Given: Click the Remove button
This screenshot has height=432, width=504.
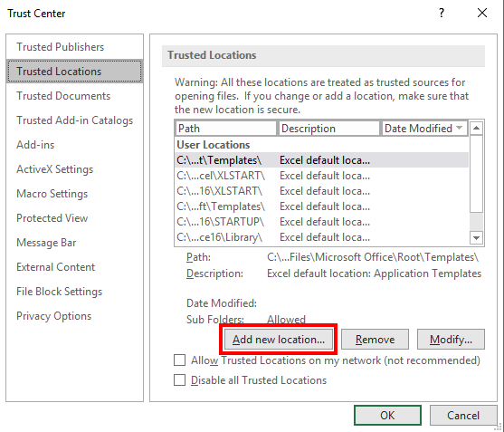Looking at the screenshot, I should pos(375,340).
